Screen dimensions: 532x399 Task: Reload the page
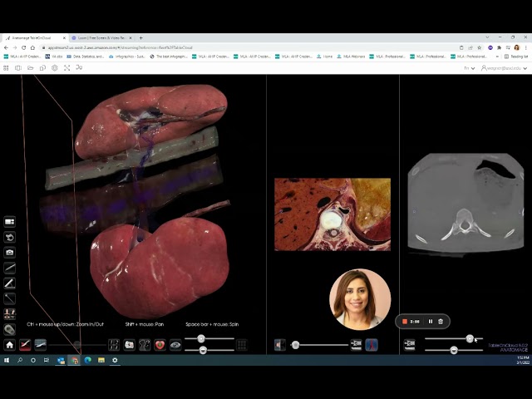(x=23, y=48)
